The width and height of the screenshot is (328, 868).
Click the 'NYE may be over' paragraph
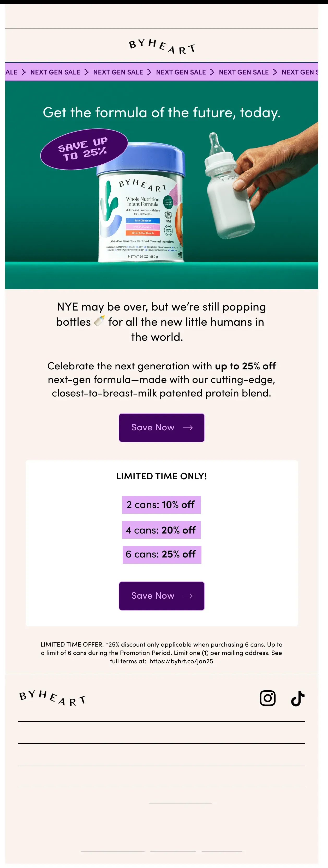click(x=162, y=321)
